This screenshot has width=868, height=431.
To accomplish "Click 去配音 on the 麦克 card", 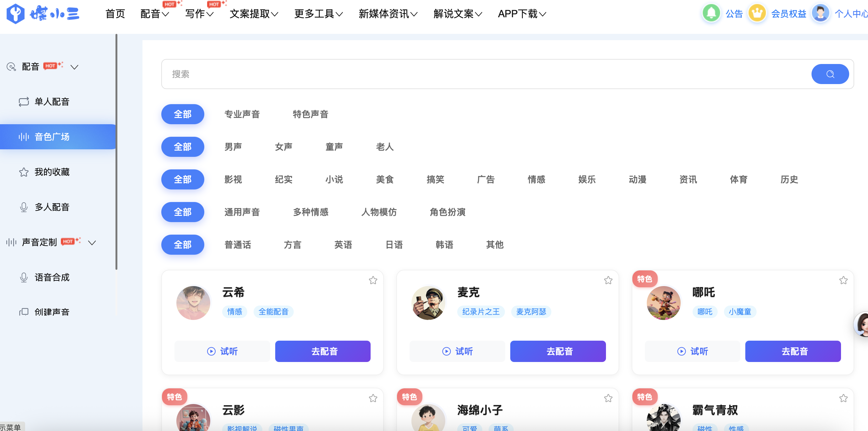I will tap(558, 351).
